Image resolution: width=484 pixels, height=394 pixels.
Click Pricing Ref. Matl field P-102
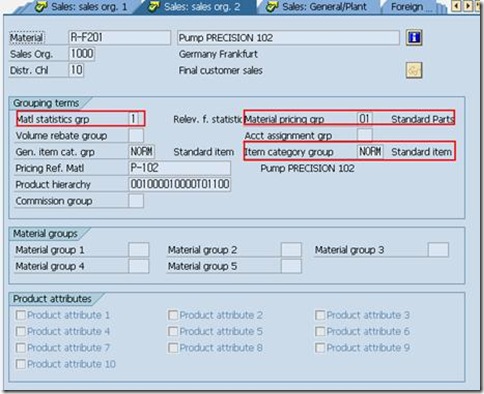[179, 168]
